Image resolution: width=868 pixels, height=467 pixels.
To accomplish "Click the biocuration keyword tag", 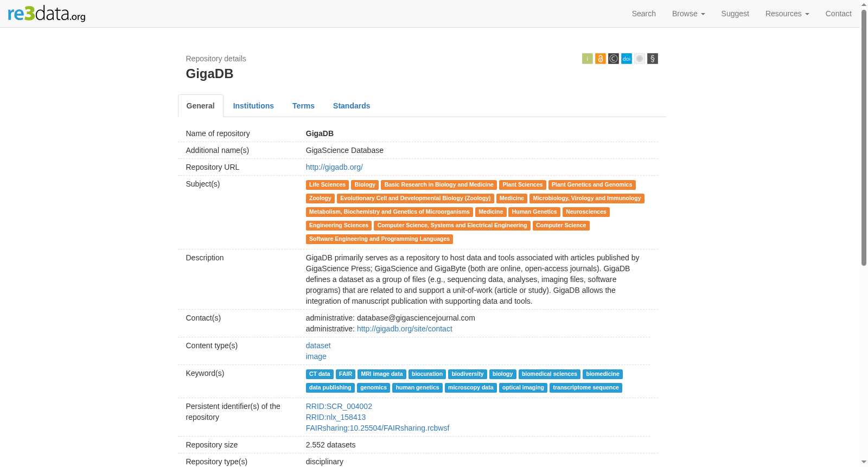I will 427,374.
